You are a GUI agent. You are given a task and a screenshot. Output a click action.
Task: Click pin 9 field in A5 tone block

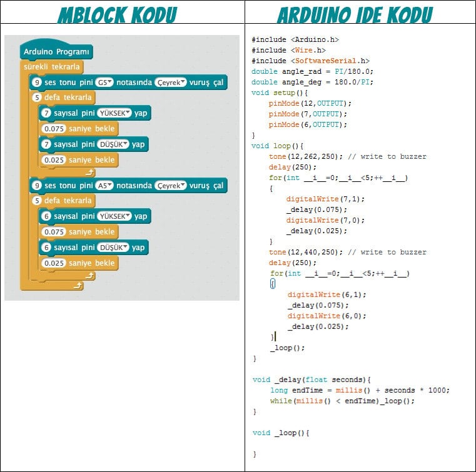pyautogui.click(x=37, y=185)
